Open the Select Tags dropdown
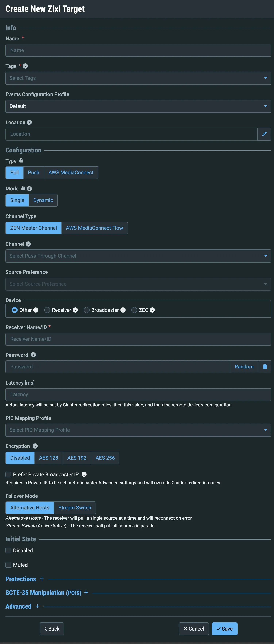Viewport: 274px width, 644px height. pyautogui.click(x=138, y=78)
